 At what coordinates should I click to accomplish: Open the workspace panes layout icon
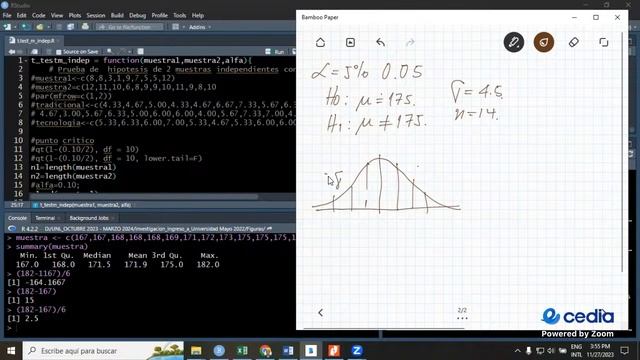176,27
